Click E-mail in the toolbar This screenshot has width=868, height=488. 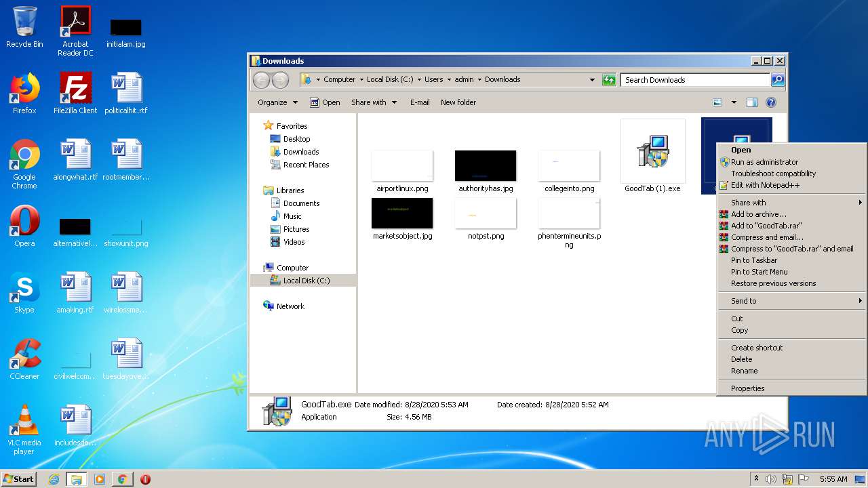(420, 102)
